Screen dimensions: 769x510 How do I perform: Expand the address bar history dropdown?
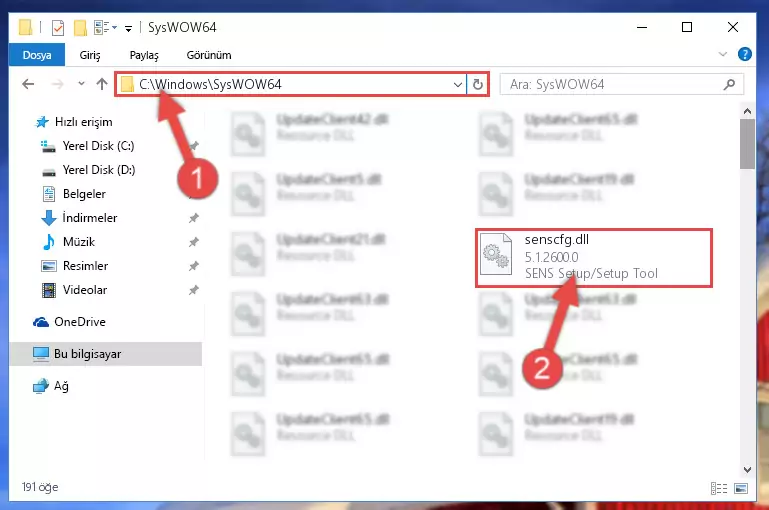tap(458, 85)
